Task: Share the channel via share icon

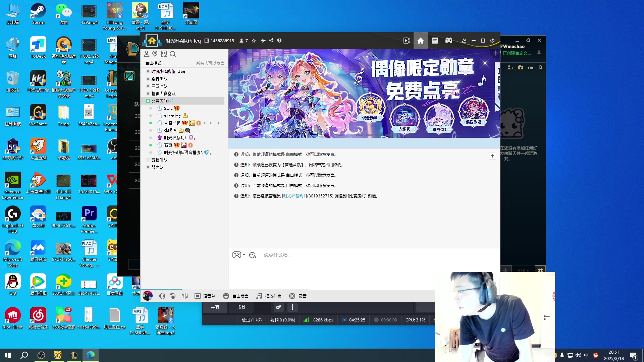Action: (x=271, y=41)
